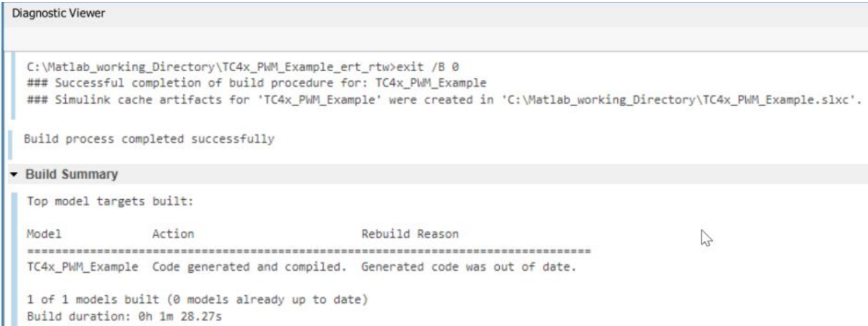The height and width of the screenshot is (326, 868).
Task: Click the Diagnostic Viewer title
Action: point(58,14)
